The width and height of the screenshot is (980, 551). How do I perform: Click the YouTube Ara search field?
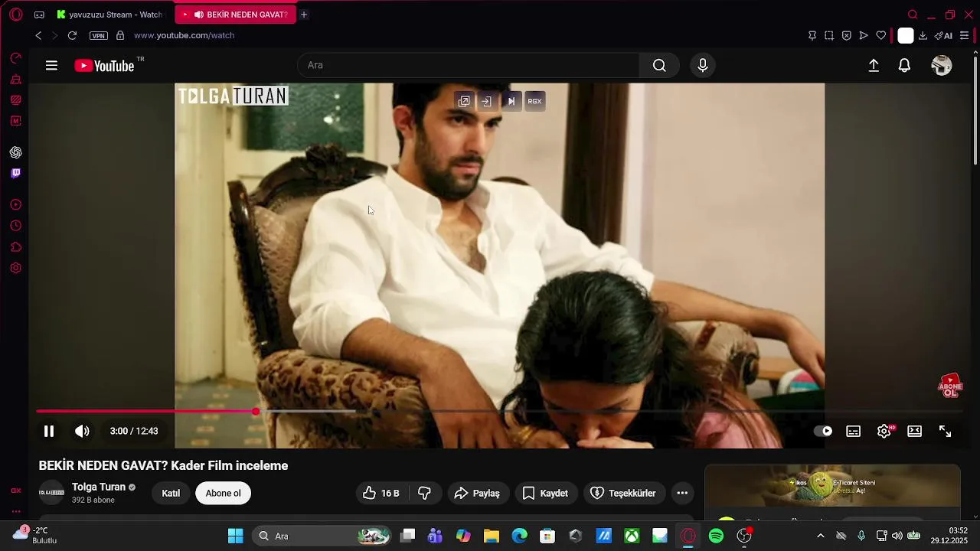(x=469, y=66)
